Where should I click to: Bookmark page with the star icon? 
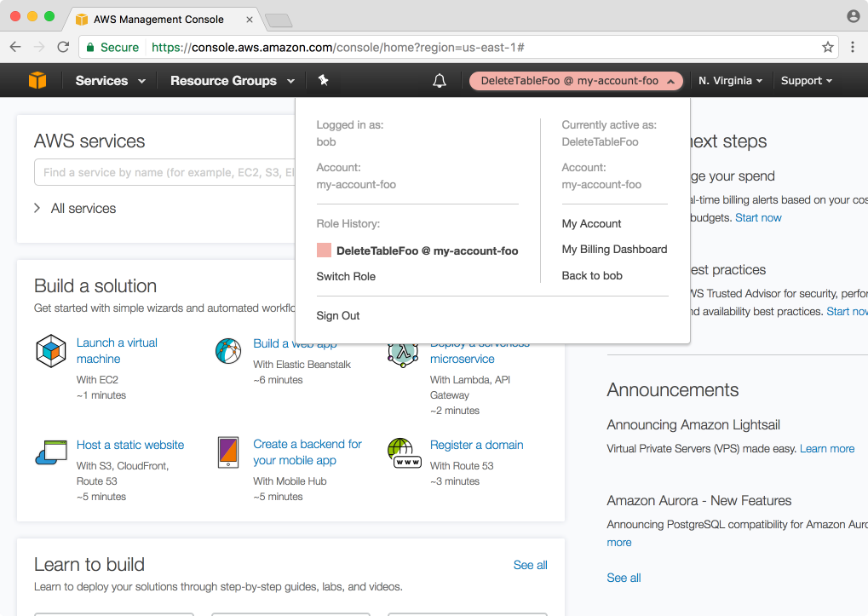(828, 47)
